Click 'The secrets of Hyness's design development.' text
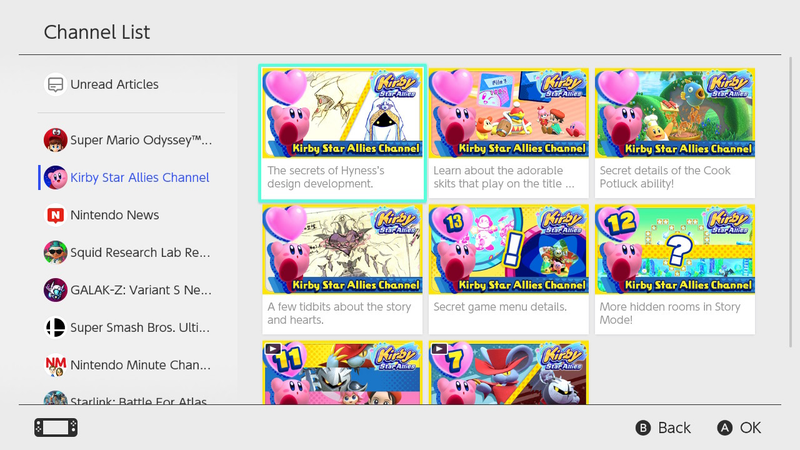 [326, 177]
